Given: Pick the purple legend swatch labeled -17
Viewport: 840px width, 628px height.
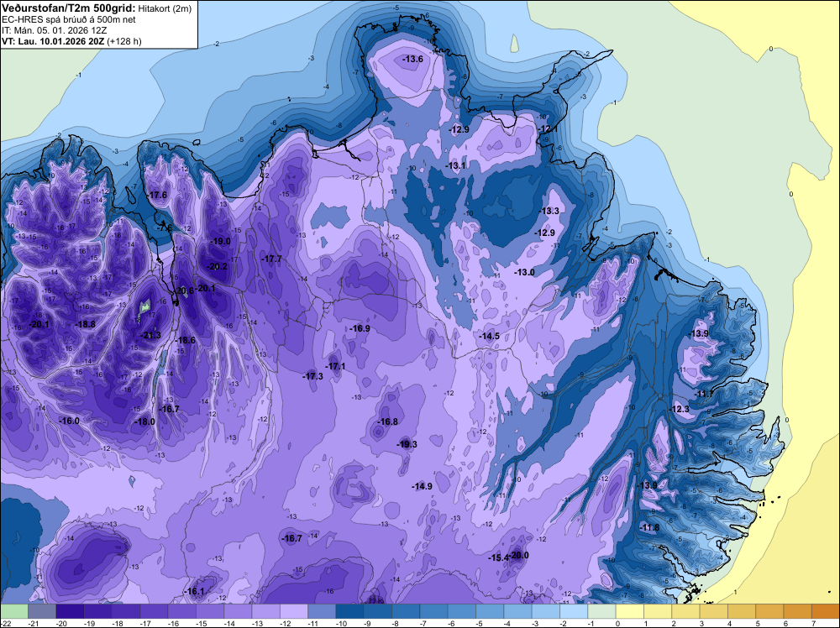Looking at the screenshot, I should [154, 611].
